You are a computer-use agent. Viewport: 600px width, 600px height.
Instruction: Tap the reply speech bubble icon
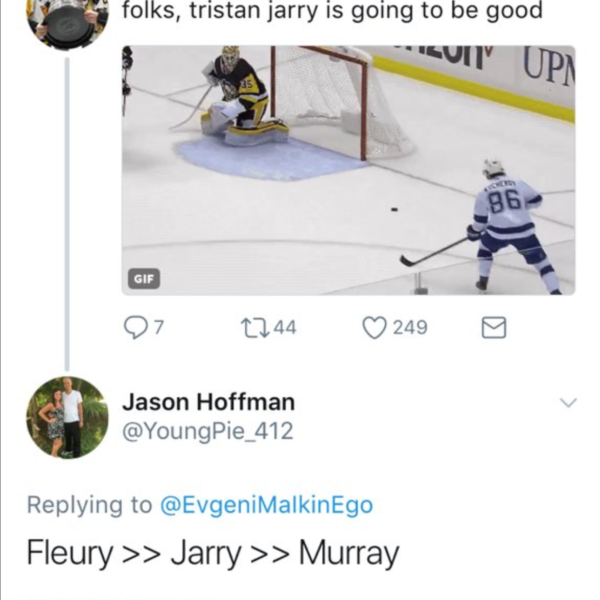coord(136,327)
